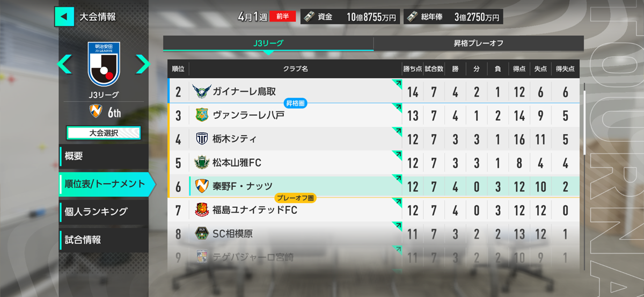Switch to the 昇格プレーオフ tab
This screenshot has width=644, height=297.
tap(479, 43)
